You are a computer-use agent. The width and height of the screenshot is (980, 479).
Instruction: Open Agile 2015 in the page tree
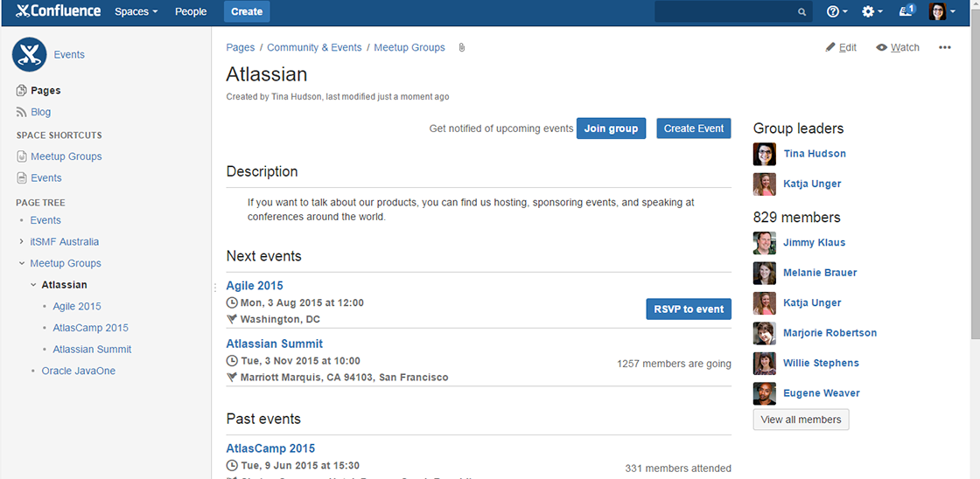[x=77, y=307]
